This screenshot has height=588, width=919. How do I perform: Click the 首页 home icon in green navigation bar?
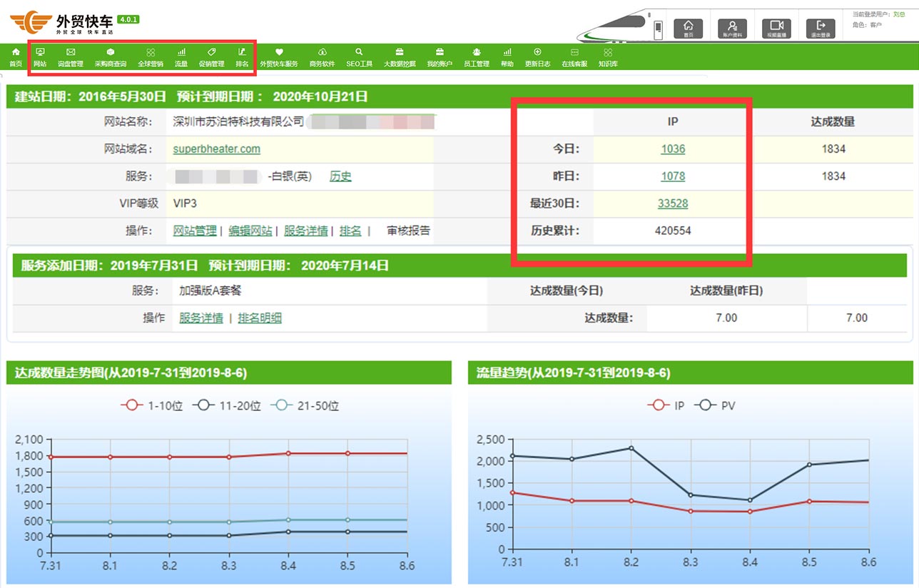pyautogui.click(x=16, y=57)
